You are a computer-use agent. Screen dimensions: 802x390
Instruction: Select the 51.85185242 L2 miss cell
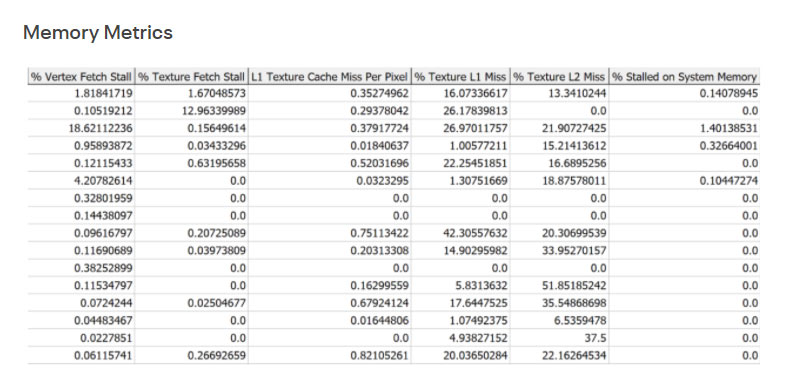[559, 286]
